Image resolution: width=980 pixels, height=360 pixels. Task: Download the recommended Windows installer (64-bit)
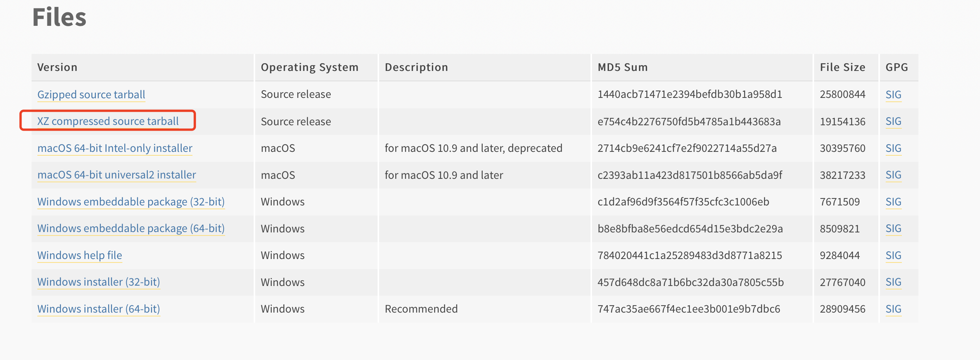[99, 309]
